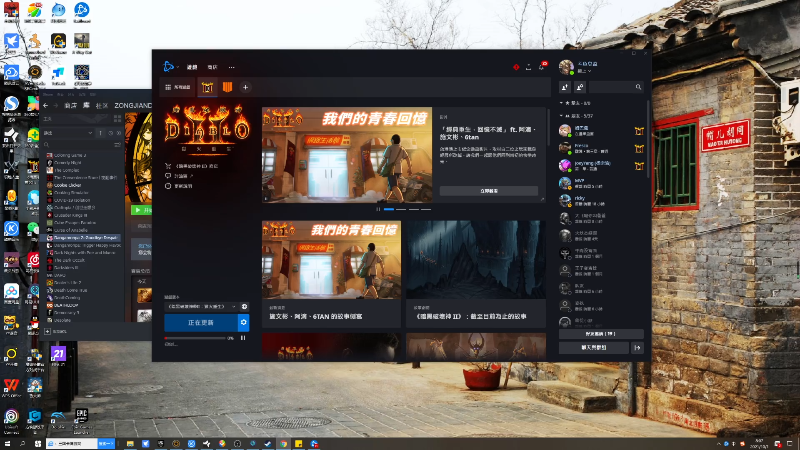Jump to the fourth carousel slide indicator

coord(426,209)
